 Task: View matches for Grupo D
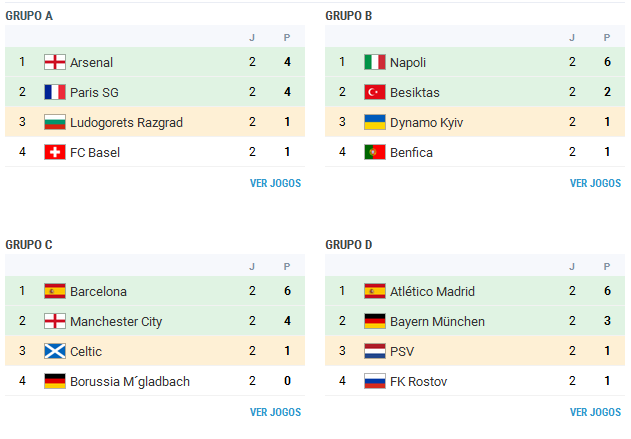coord(595,412)
